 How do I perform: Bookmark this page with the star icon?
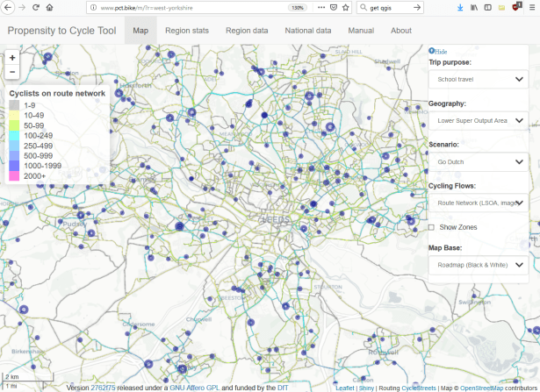coord(346,7)
